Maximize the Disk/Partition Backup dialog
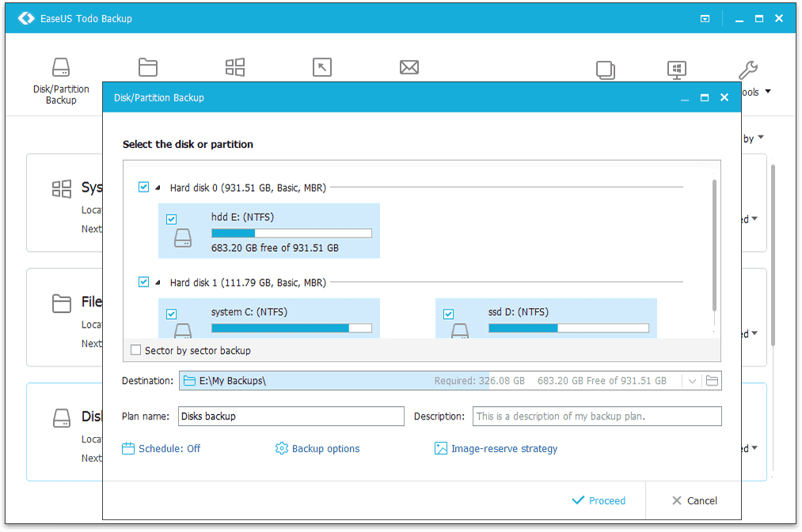The image size is (802, 532). (705, 97)
